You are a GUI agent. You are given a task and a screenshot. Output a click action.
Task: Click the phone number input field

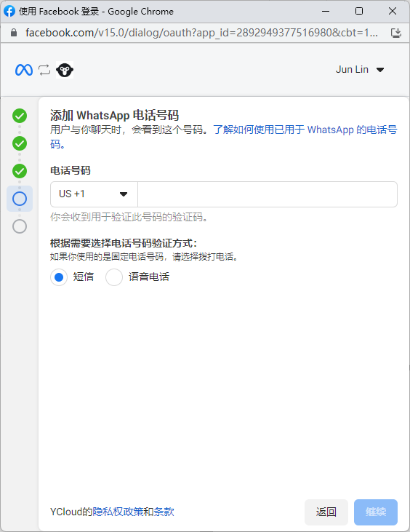click(x=268, y=194)
